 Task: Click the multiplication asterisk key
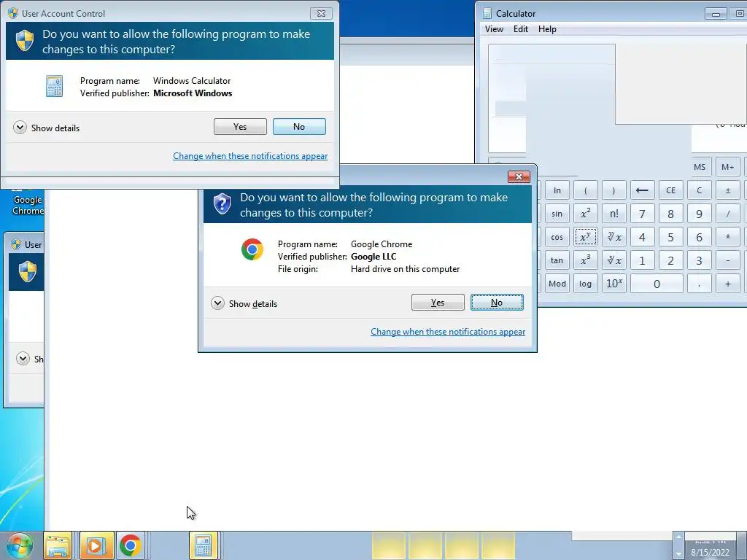[728, 237]
